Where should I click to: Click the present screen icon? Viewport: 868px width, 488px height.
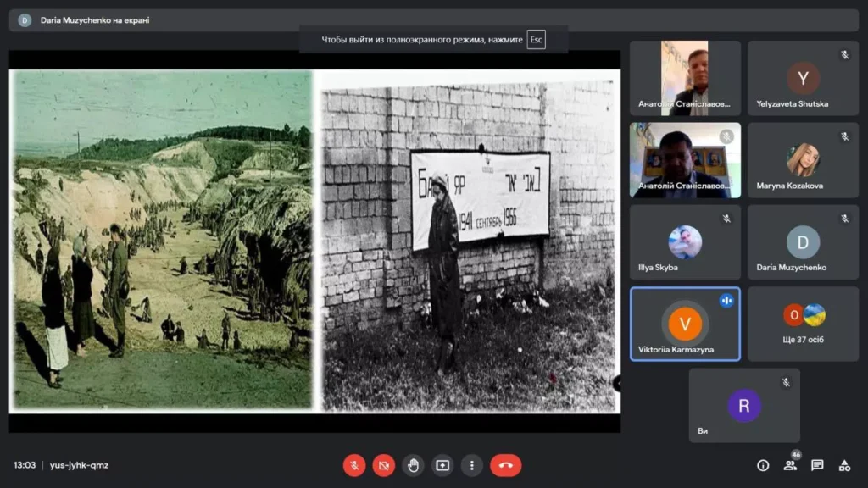coord(442,465)
